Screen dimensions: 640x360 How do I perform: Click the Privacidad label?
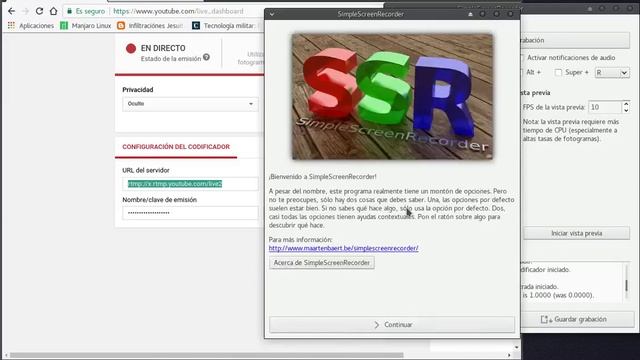(x=138, y=89)
